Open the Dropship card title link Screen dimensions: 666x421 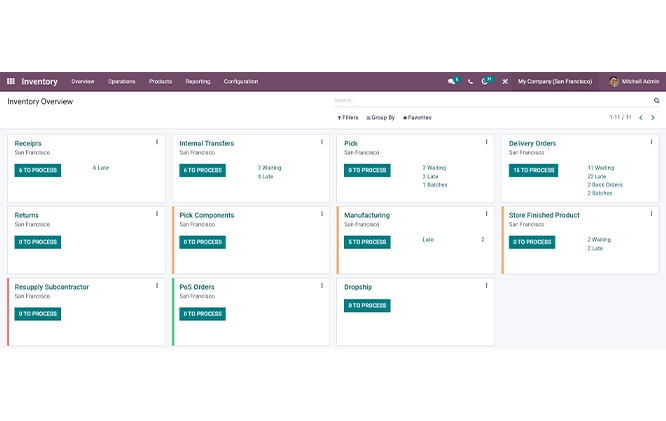click(358, 287)
